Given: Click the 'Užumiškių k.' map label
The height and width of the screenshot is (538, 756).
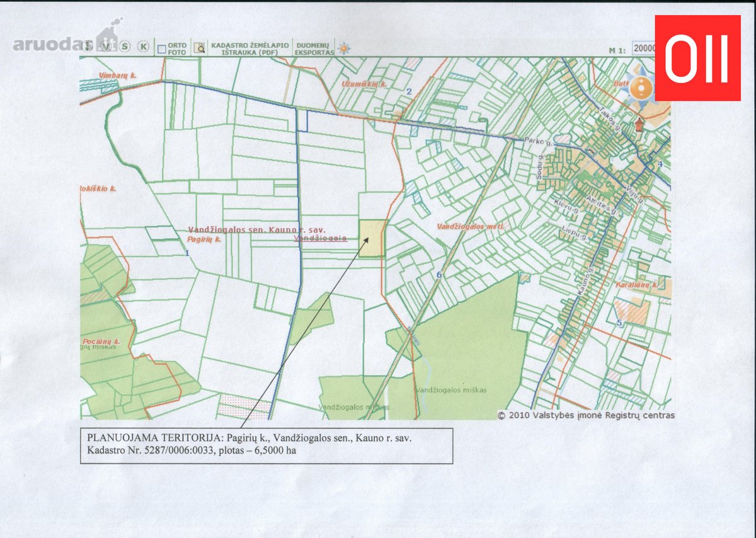Looking at the screenshot, I should 364,83.
